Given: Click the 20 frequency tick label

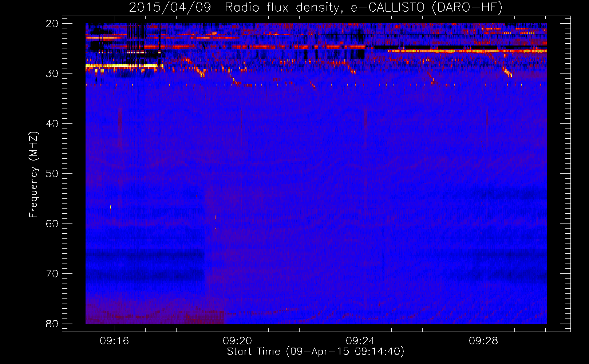Looking at the screenshot, I should [x=52, y=24].
